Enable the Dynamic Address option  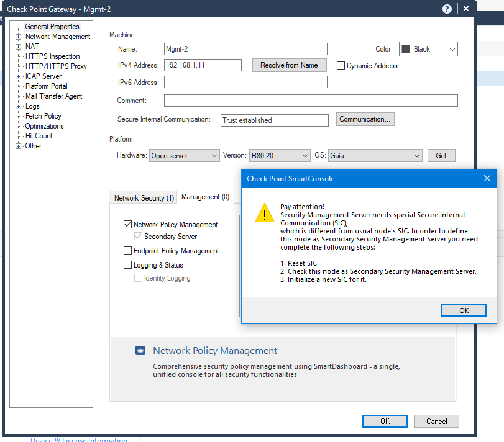pyautogui.click(x=341, y=65)
